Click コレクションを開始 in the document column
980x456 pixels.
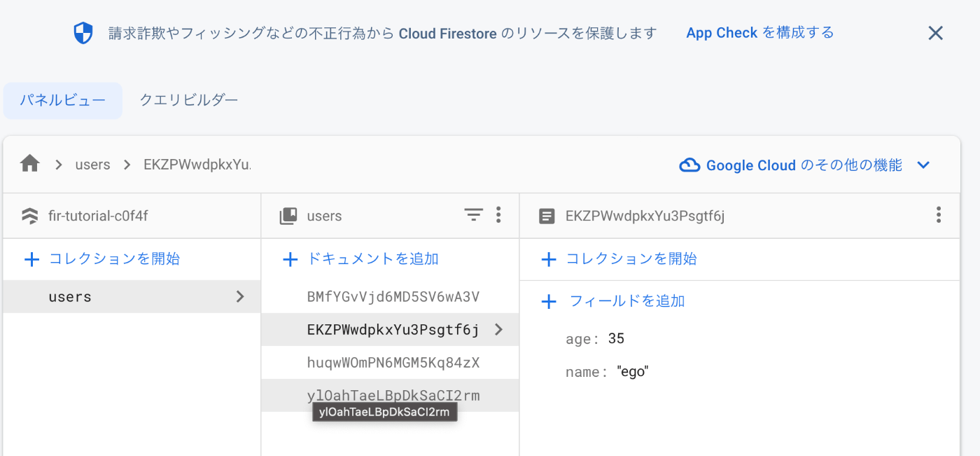click(x=619, y=259)
